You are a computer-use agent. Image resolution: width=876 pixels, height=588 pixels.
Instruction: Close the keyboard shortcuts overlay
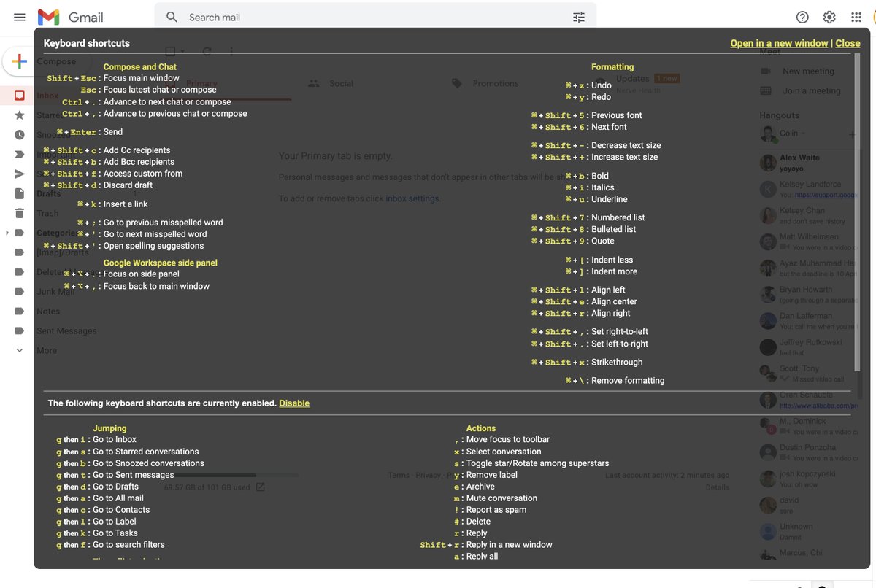click(848, 43)
